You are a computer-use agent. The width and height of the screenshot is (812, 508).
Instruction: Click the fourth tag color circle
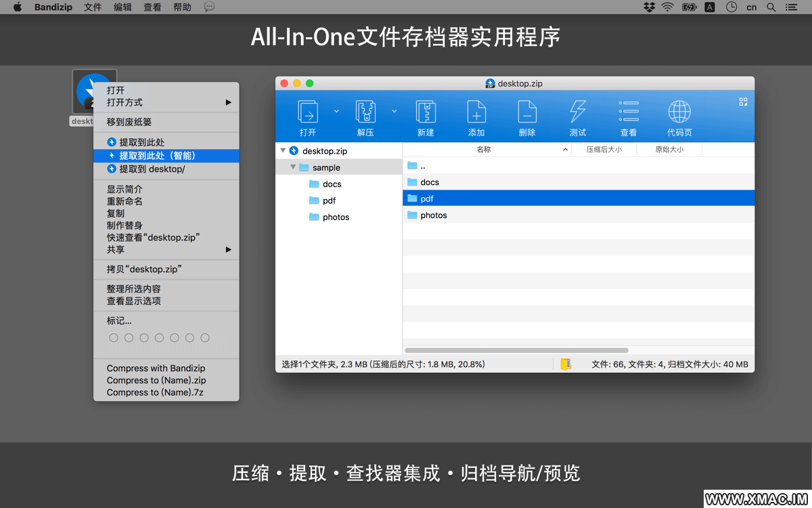tap(159, 337)
